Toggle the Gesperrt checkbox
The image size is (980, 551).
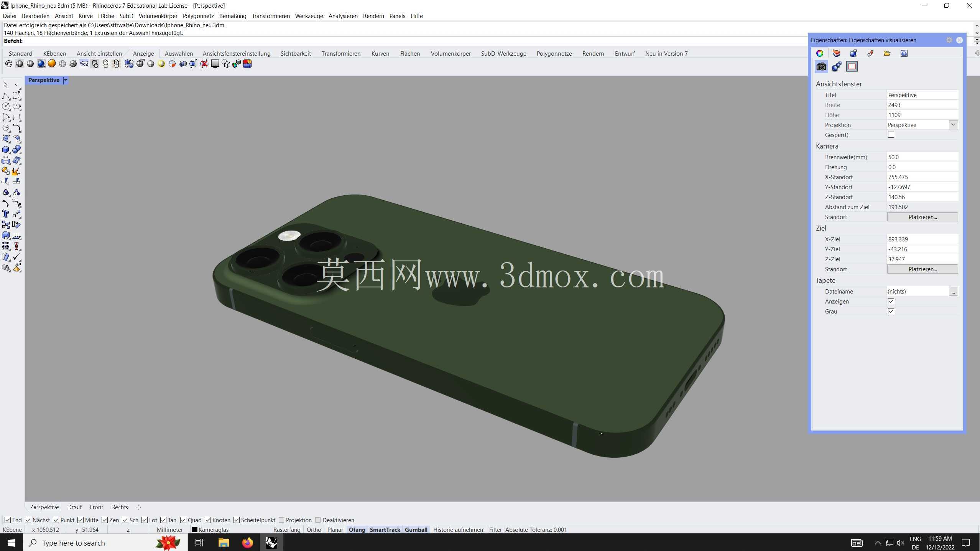pyautogui.click(x=891, y=135)
